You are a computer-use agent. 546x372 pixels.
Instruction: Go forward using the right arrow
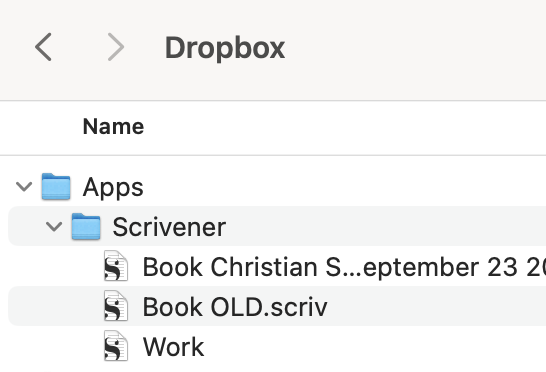click(116, 47)
